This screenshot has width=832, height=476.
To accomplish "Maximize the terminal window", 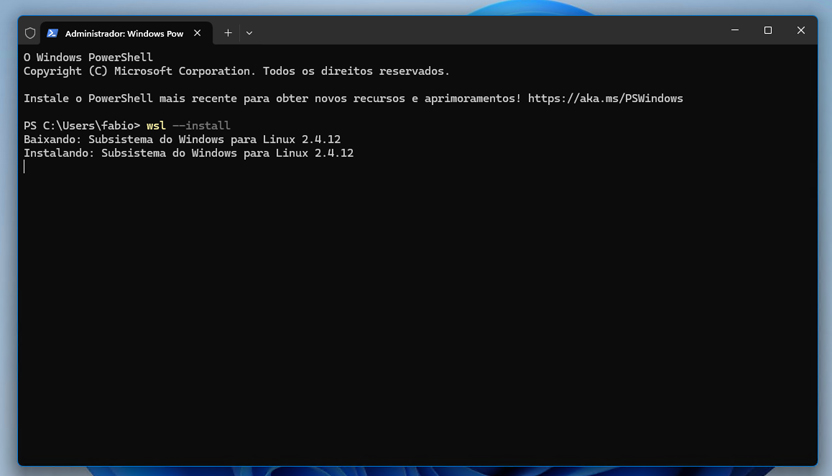I will coord(768,30).
